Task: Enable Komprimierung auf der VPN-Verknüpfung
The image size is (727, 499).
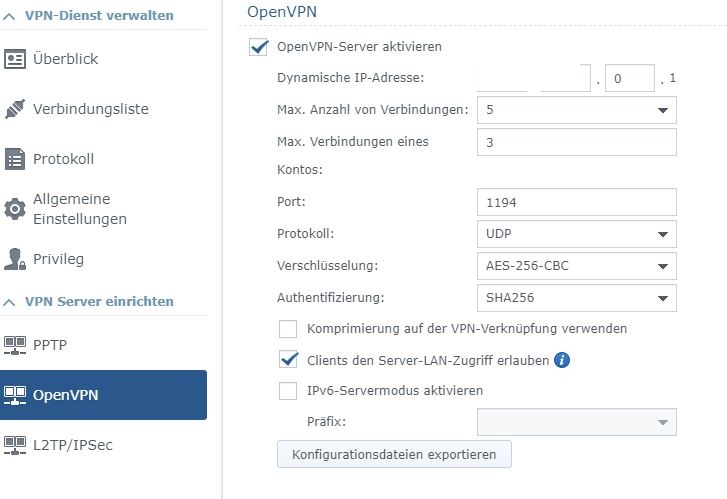Action: point(288,329)
